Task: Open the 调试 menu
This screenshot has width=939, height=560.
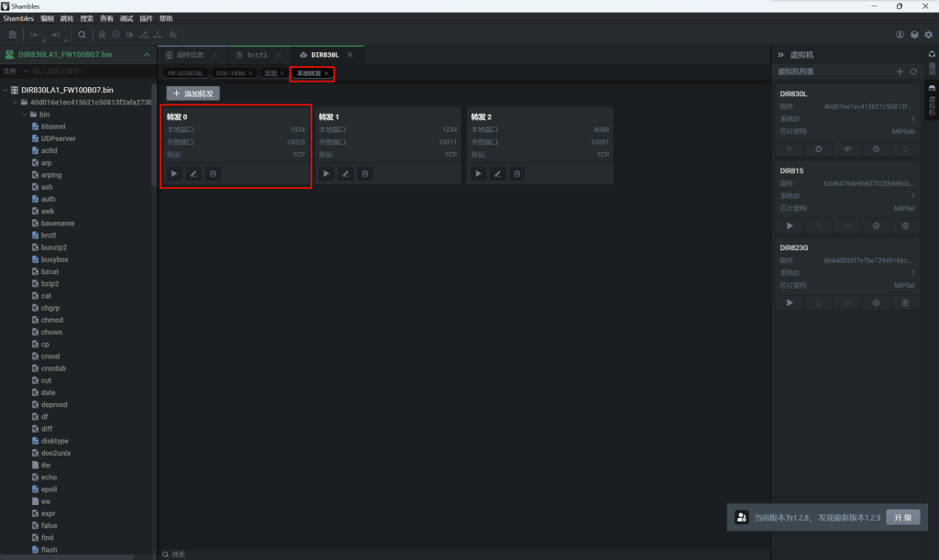Action: pyautogui.click(x=127, y=18)
